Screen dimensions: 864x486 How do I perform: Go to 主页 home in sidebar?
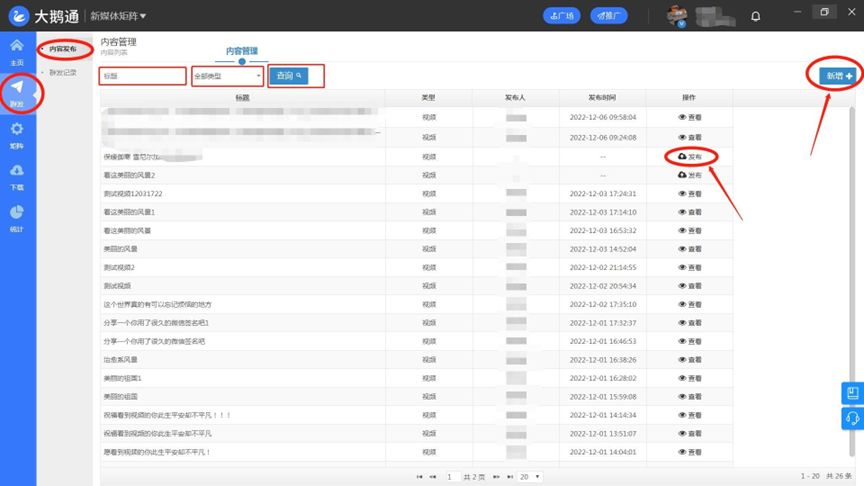coord(16,51)
